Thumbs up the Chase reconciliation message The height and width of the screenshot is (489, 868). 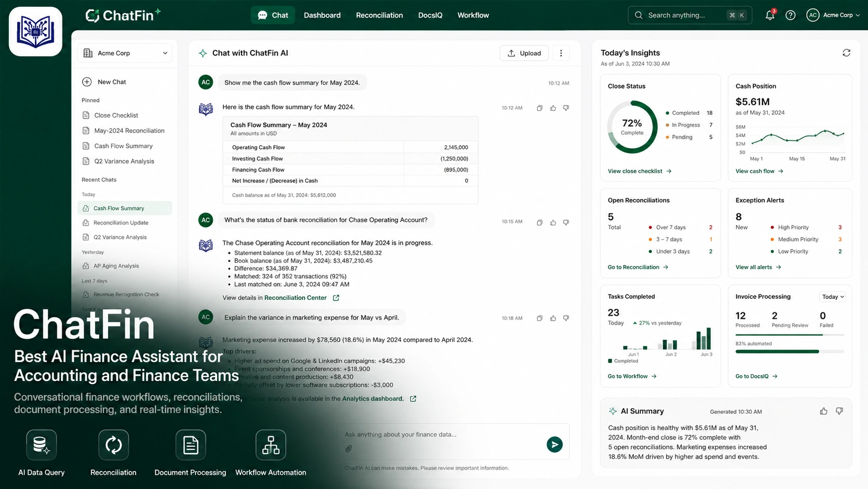tap(553, 222)
